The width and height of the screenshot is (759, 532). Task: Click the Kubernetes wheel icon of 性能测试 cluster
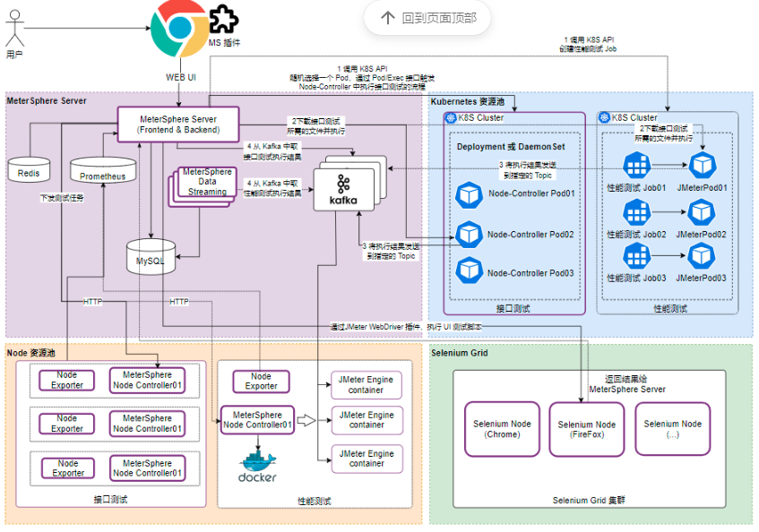pyautogui.click(x=604, y=117)
